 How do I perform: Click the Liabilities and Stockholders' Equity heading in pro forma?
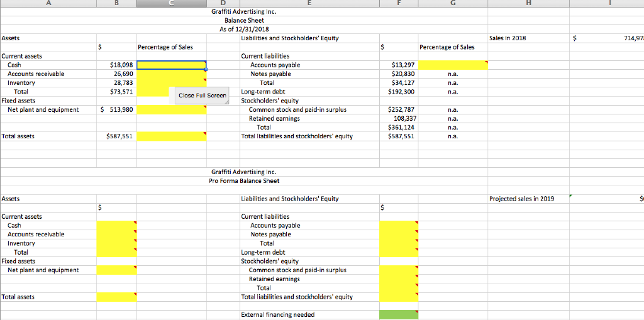[x=289, y=199]
